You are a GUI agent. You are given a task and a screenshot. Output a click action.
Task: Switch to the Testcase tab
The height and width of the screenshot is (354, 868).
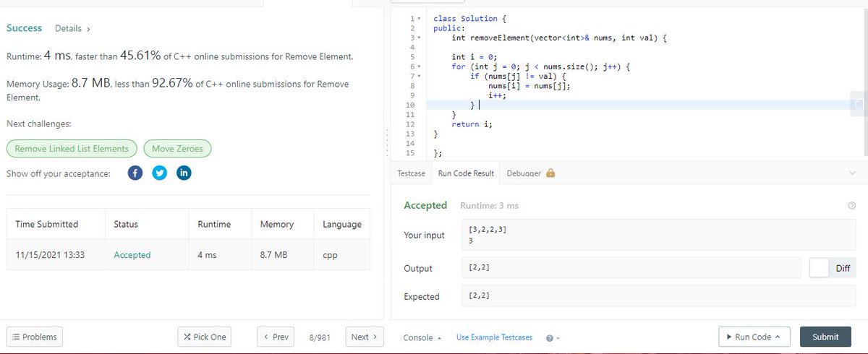coord(412,173)
